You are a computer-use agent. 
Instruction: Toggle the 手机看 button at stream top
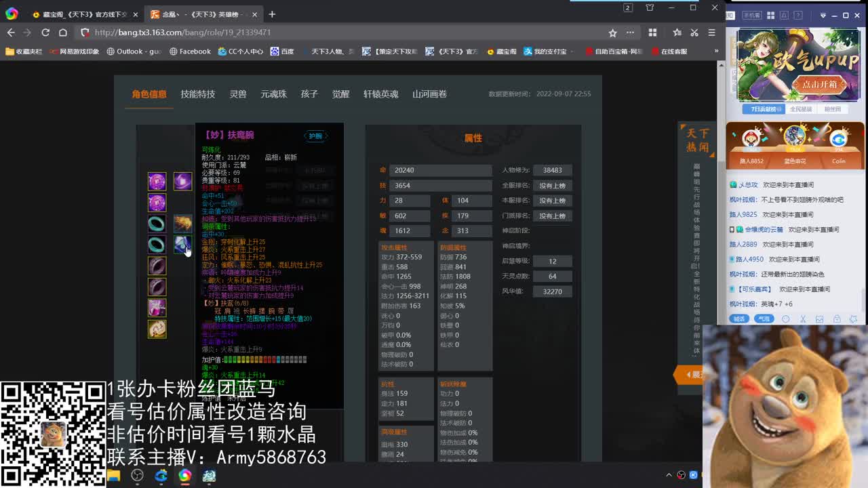click(x=751, y=15)
